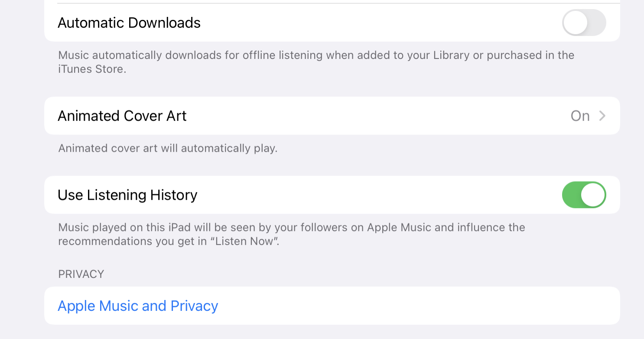Viewport: 644px width, 339px height.
Task: Click empty area of Apple Music and Privacy row
Action: click(x=412, y=306)
